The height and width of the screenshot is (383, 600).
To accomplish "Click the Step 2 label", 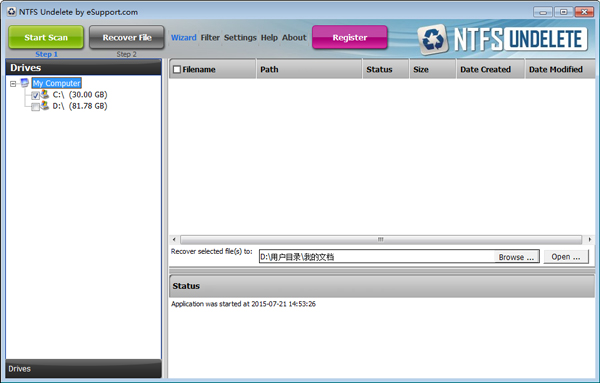I will click(126, 54).
